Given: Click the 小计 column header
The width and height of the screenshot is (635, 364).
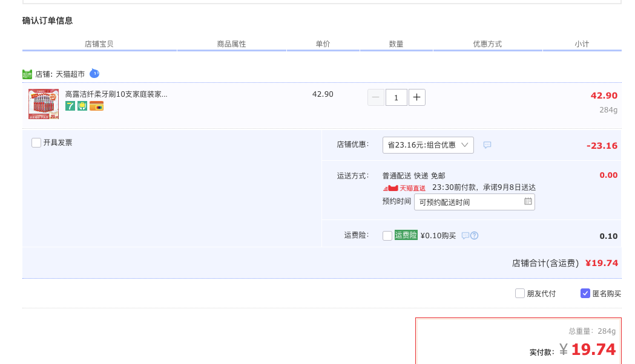Looking at the screenshot, I should [x=582, y=44].
